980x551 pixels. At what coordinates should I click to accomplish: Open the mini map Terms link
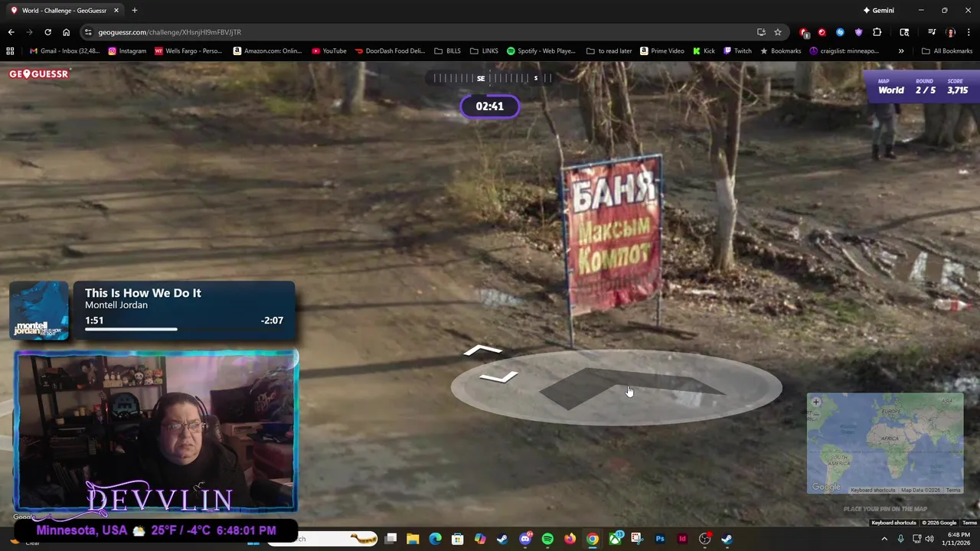coord(953,490)
